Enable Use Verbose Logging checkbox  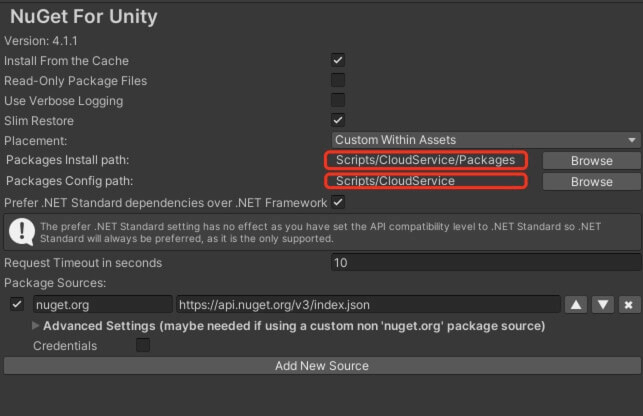click(x=338, y=100)
